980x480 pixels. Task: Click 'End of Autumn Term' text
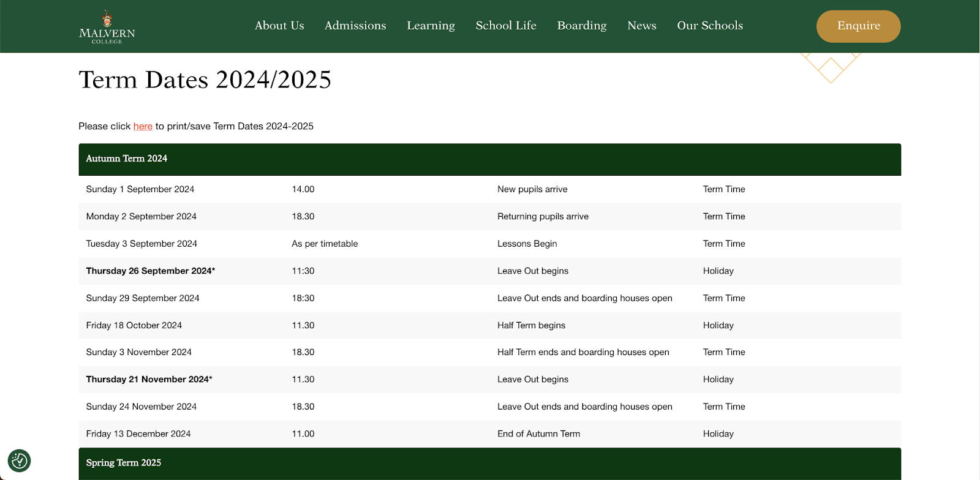[x=538, y=433]
